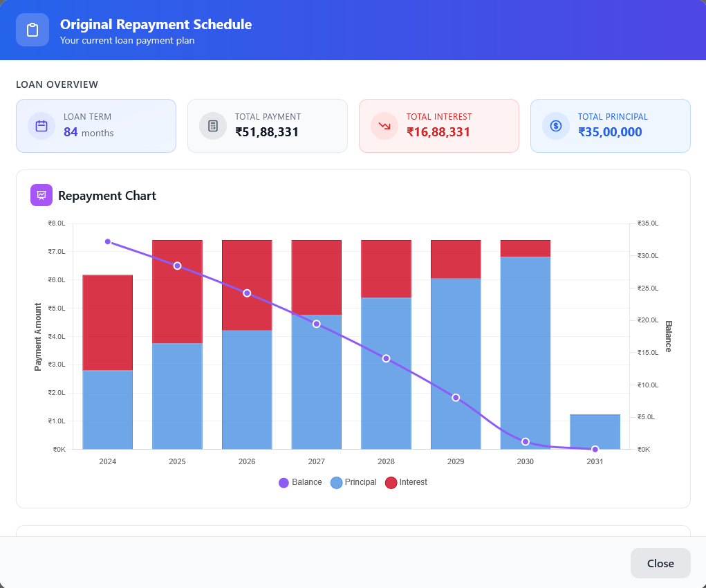The image size is (706, 588).
Task: Click the purple chart icon beside Repayment Chart
Action: point(41,195)
